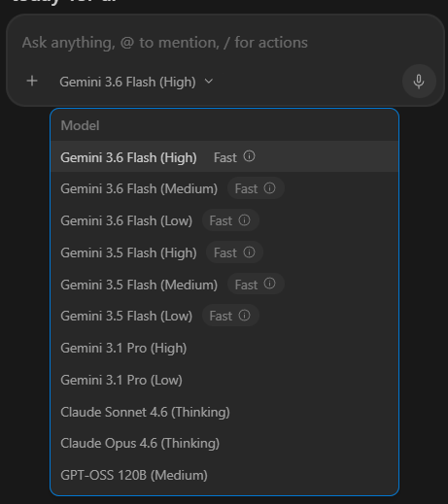Screen dimensions: 448x504
Task: Choose Gemini 3.6 Flash (Low) from the list
Action: pos(224,220)
